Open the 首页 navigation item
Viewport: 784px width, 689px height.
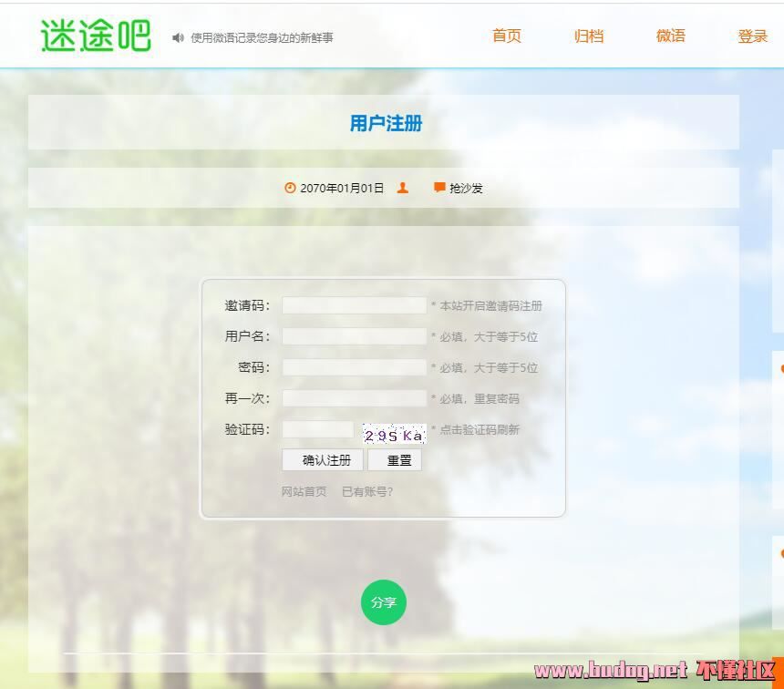[x=507, y=36]
